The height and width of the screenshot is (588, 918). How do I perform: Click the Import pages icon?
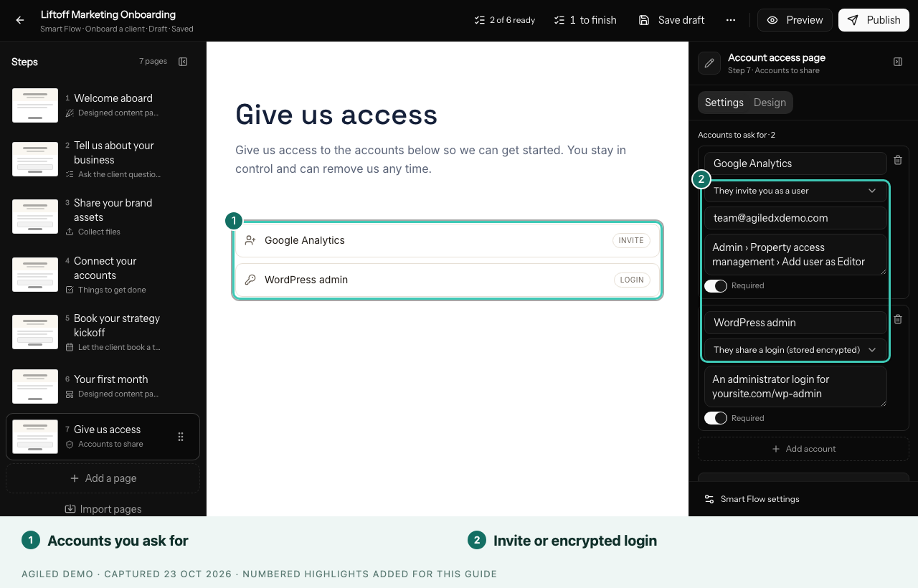coord(70,509)
